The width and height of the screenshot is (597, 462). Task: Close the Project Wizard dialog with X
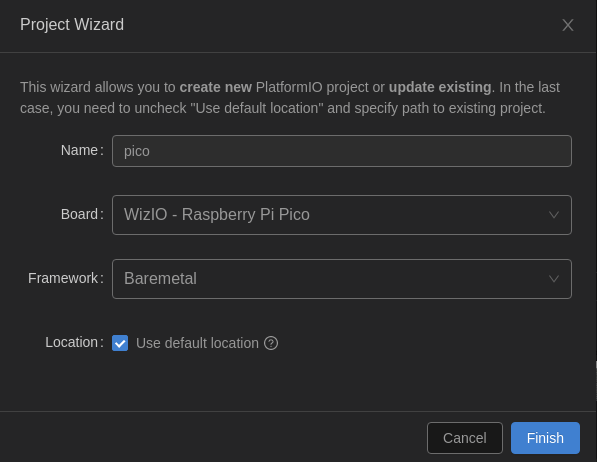pos(567,25)
